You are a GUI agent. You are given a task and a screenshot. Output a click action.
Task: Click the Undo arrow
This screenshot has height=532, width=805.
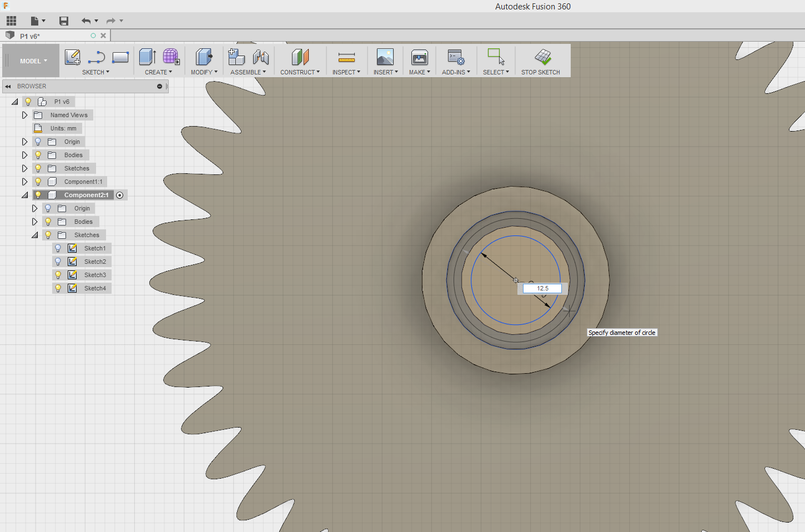(86, 21)
